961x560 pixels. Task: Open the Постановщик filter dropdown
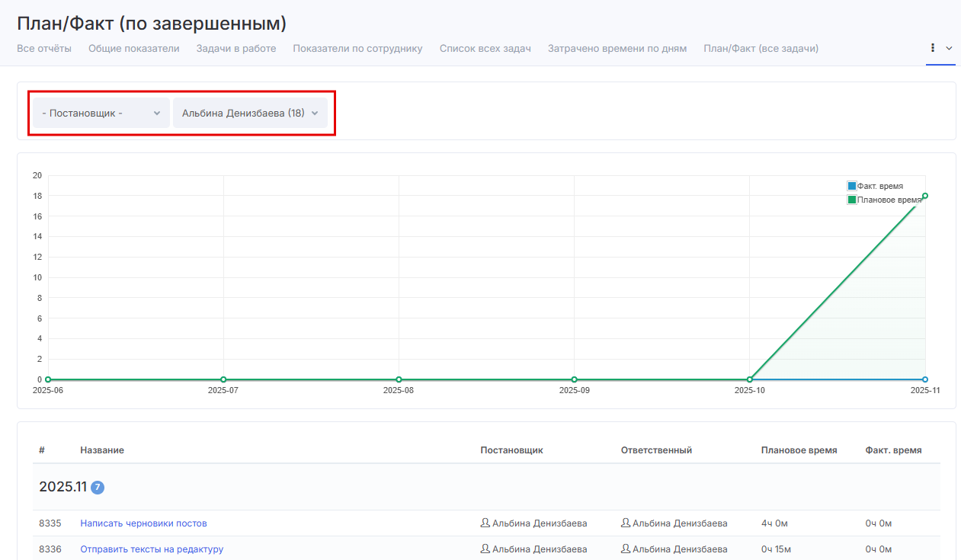point(101,113)
